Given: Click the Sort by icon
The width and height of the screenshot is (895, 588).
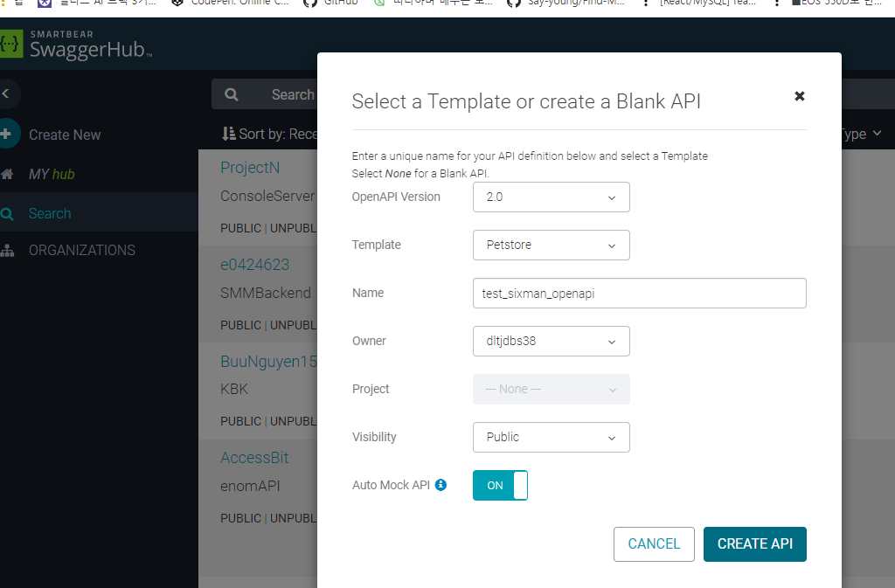Looking at the screenshot, I should point(228,134).
